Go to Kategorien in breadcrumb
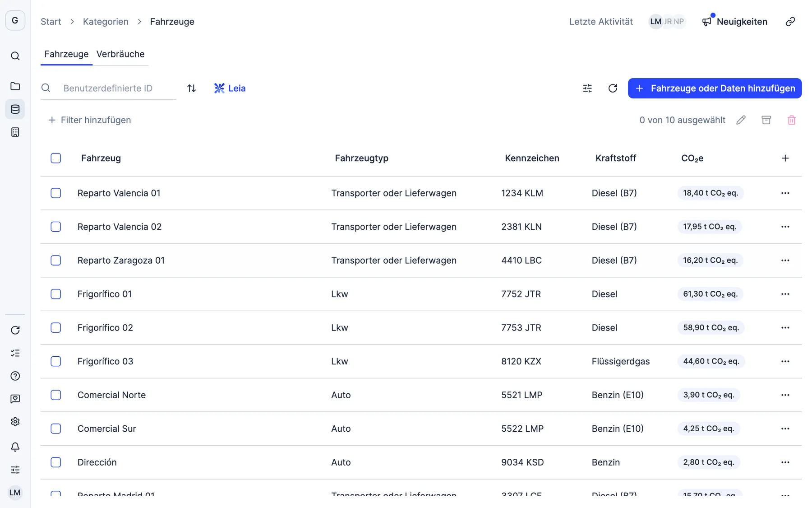This screenshot has height=508, width=812. (106, 22)
